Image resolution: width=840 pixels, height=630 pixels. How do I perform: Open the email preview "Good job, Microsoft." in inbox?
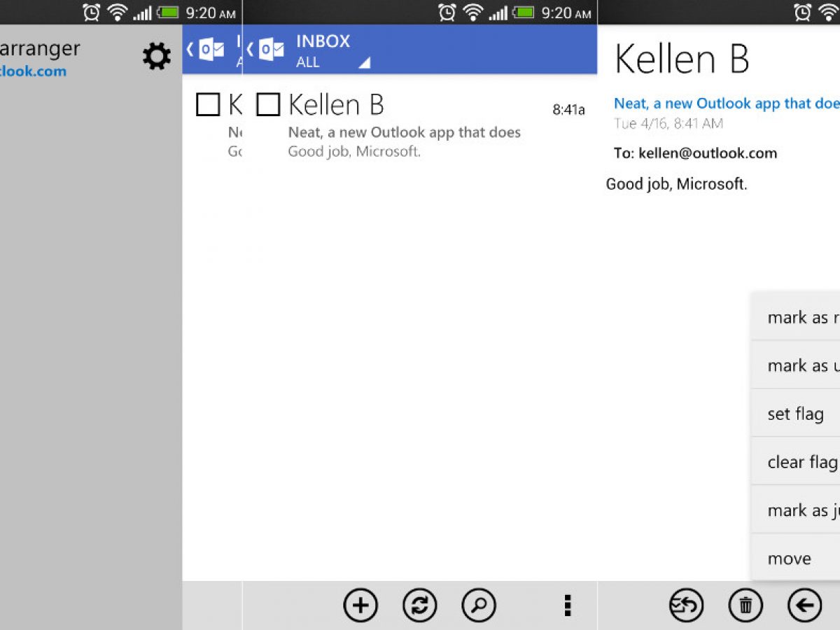[x=354, y=151]
